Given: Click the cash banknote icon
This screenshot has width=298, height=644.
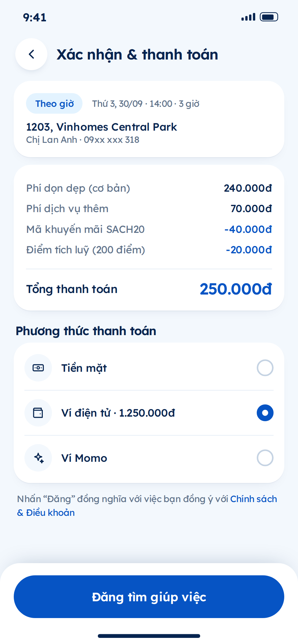Looking at the screenshot, I should pyautogui.click(x=38, y=368).
